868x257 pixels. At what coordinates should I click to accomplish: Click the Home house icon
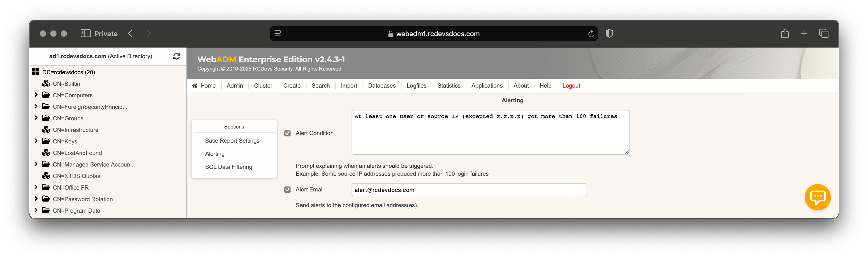(195, 85)
